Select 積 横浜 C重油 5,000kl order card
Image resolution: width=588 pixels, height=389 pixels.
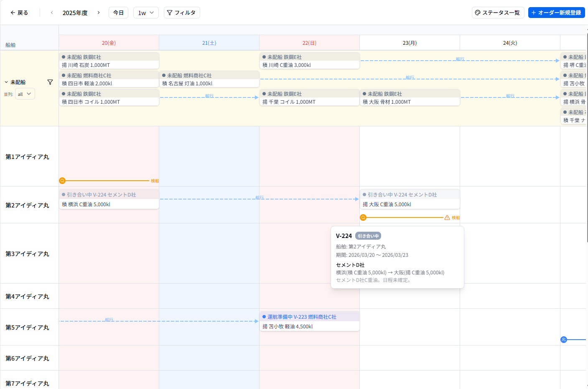click(109, 199)
